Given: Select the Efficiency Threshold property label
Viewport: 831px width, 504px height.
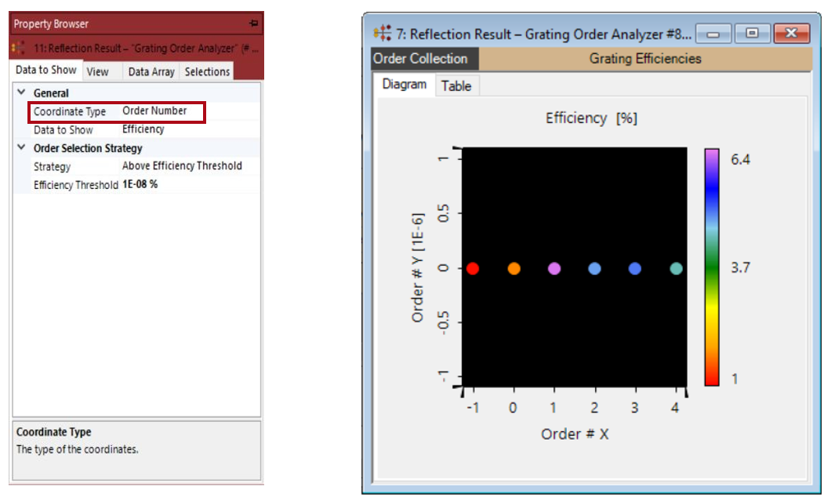Looking at the screenshot, I should click(x=76, y=185).
